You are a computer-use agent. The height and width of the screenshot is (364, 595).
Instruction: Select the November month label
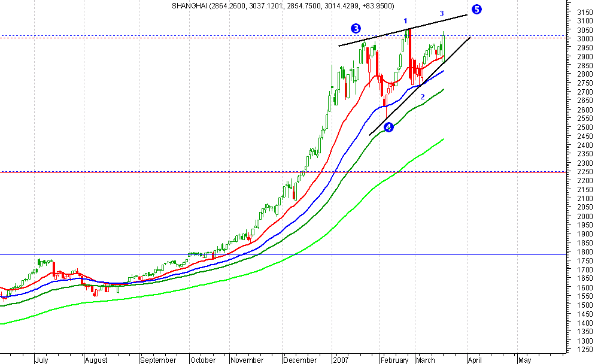coord(247,360)
